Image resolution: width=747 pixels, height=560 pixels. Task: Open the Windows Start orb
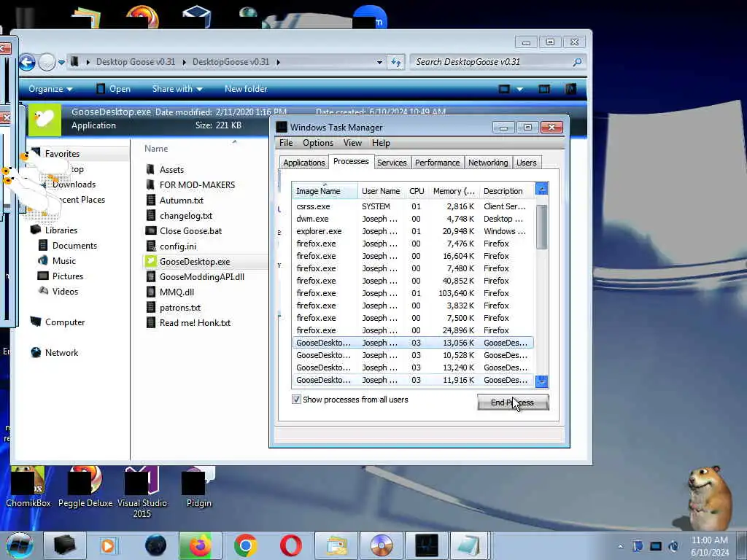tap(20, 545)
